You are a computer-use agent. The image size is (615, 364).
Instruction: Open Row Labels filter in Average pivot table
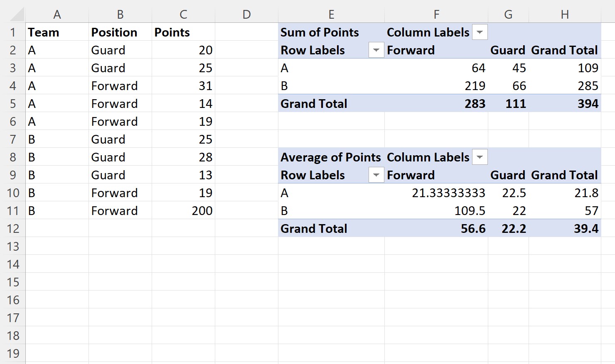point(376,175)
